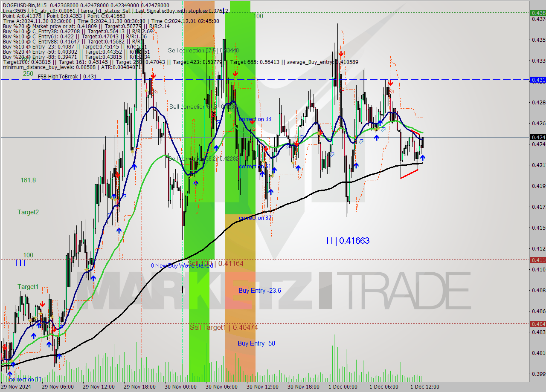
Task: Select the 'Sell correction 38.2 | 0.42282' label
Action: (x=203, y=159)
